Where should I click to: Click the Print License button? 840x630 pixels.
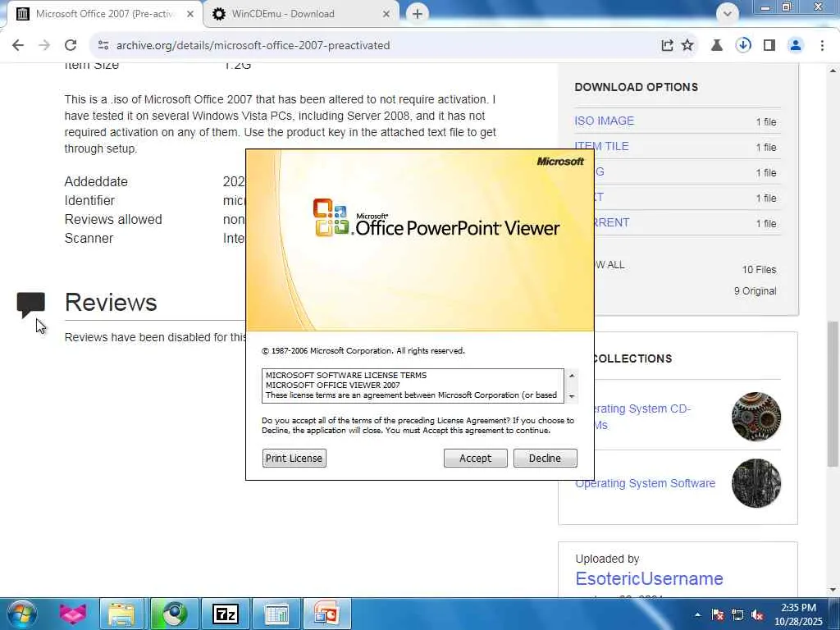[294, 458]
